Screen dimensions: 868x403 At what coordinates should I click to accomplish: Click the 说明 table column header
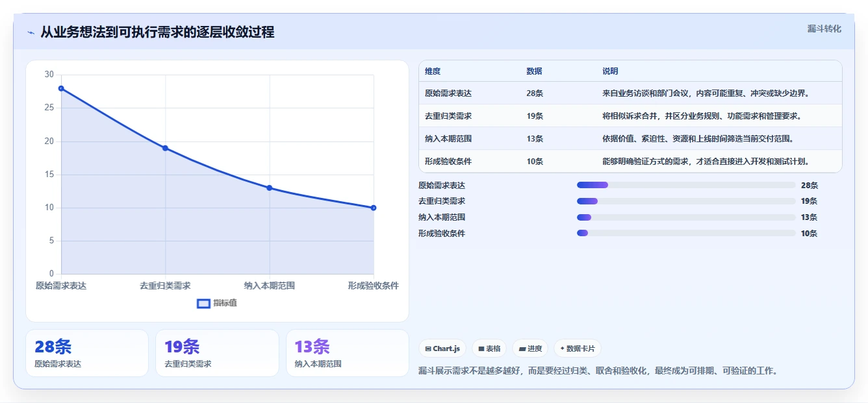point(610,71)
